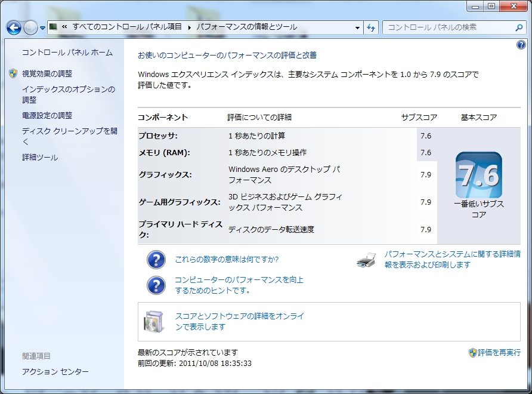This screenshot has height=394, width=532.
Task: Click the 基本スコア column header
Action: coord(479,118)
